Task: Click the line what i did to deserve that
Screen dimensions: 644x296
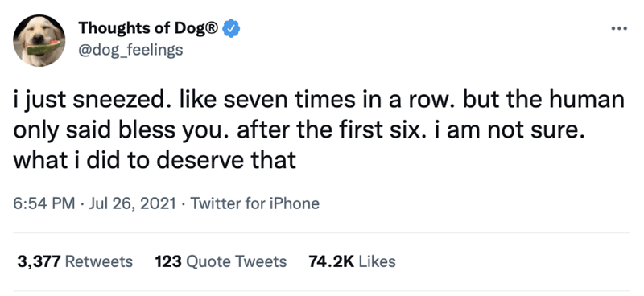Action: point(155,161)
